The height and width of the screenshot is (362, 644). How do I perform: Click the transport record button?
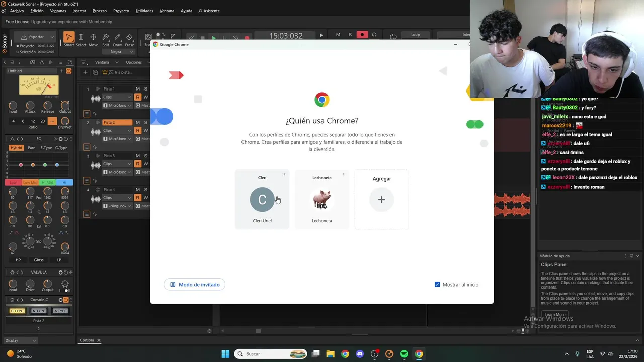coord(247,38)
